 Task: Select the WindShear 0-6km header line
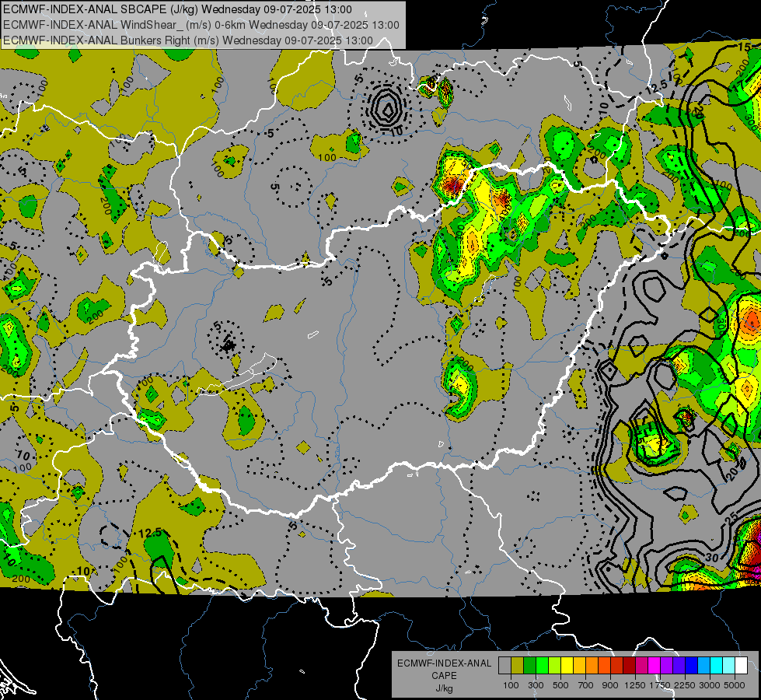[201, 25]
